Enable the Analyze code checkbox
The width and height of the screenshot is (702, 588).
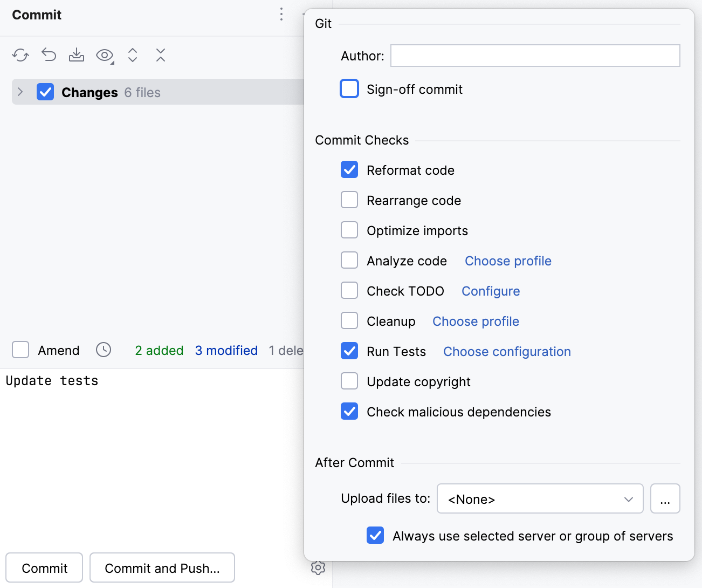(349, 261)
